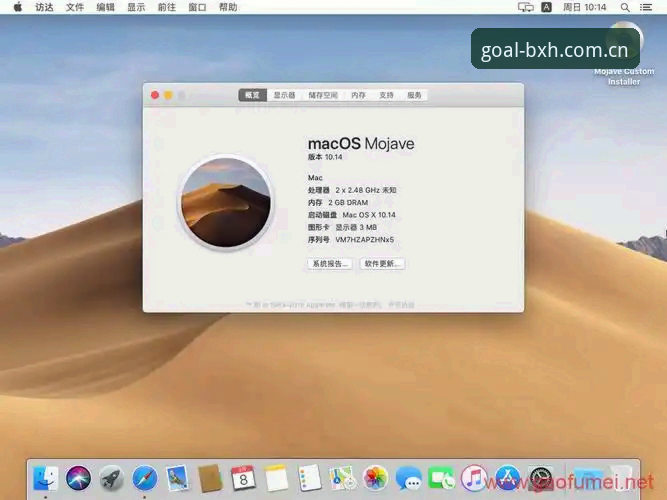Switch to the 支持 tab
The width and height of the screenshot is (667, 500).
click(x=386, y=95)
